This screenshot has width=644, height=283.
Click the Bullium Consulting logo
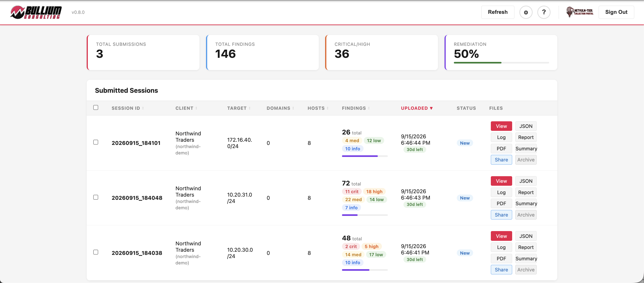(36, 12)
